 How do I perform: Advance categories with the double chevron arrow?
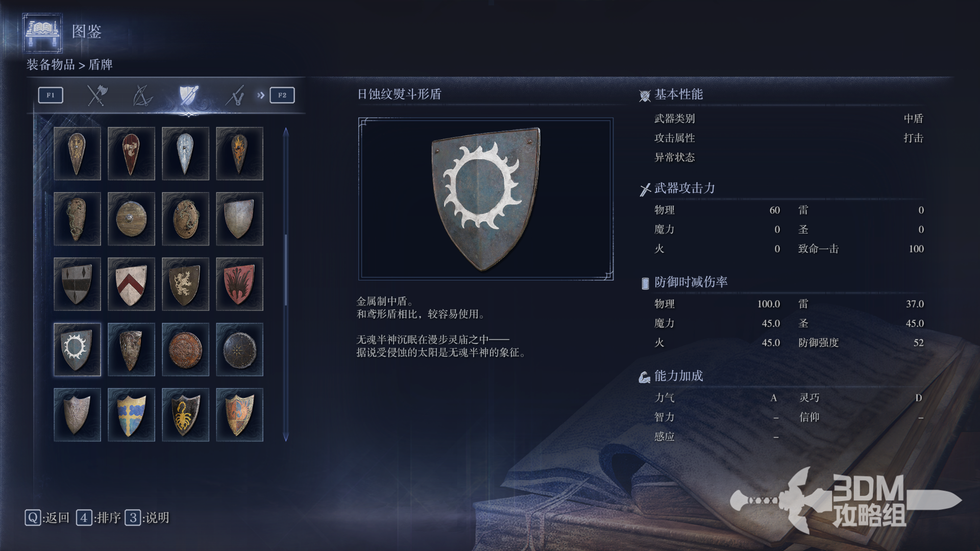pyautogui.click(x=261, y=95)
